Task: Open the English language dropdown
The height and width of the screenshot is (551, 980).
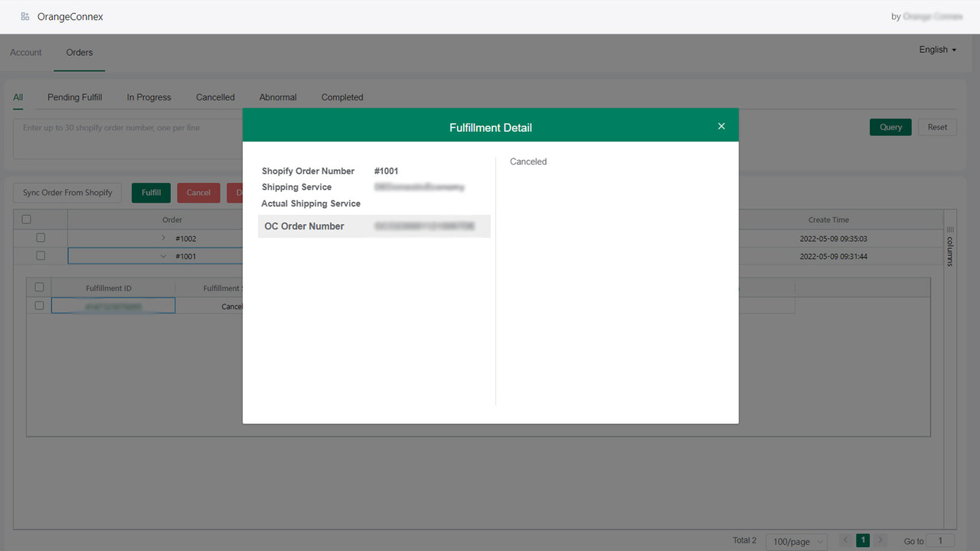Action: [936, 49]
